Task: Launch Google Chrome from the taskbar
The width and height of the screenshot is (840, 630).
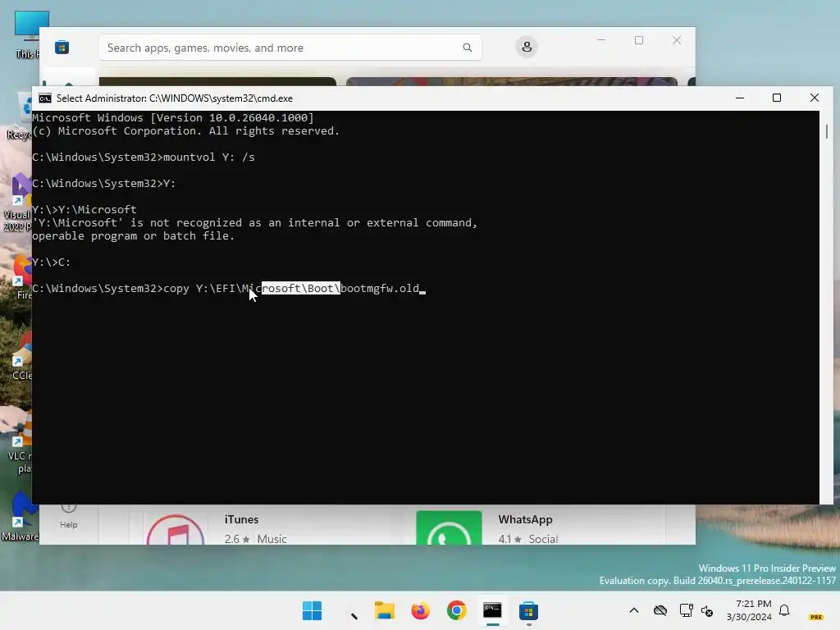Action: tap(456, 610)
